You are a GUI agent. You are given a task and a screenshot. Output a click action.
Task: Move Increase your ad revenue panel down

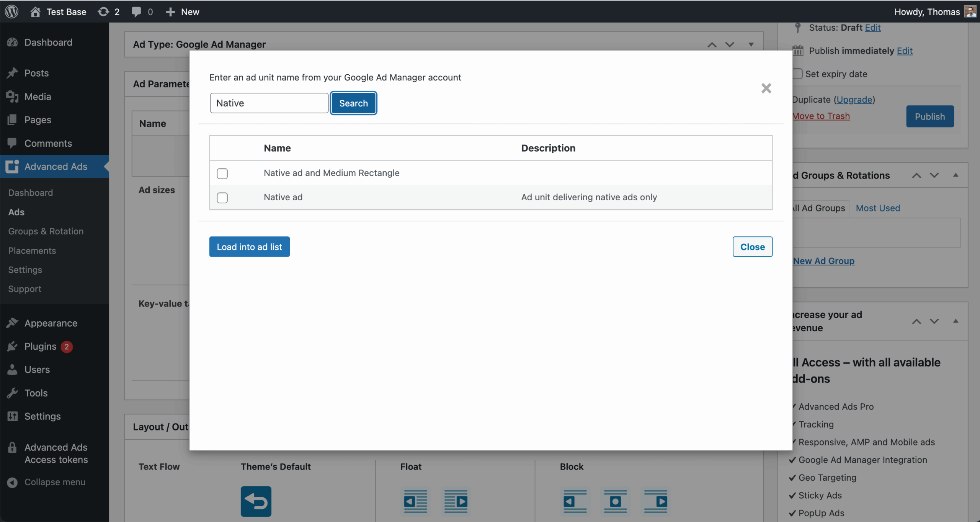coord(934,321)
